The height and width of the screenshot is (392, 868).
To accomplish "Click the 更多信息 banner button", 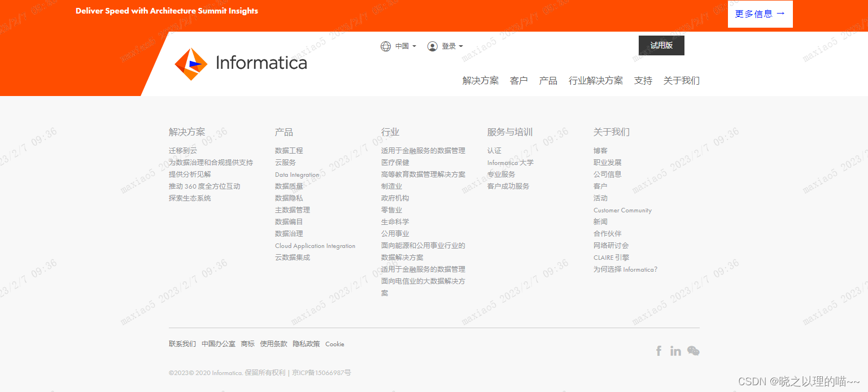I will point(760,14).
